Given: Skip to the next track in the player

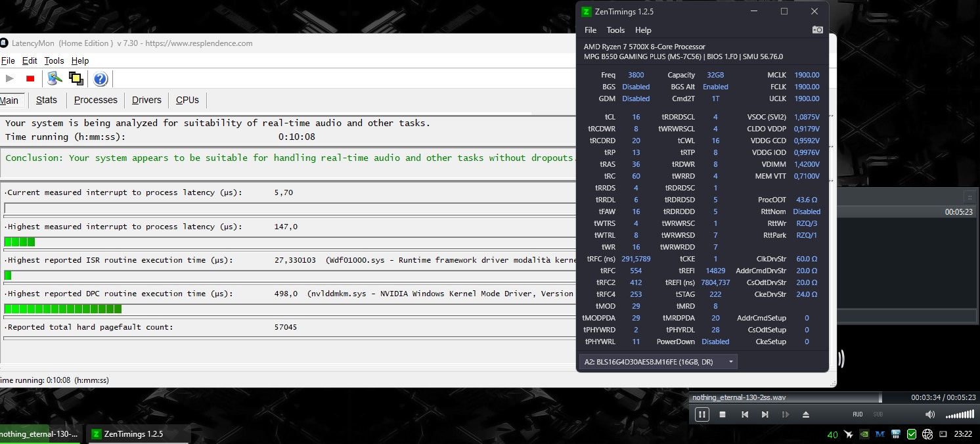Looking at the screenshot, I should click(765, 414).
